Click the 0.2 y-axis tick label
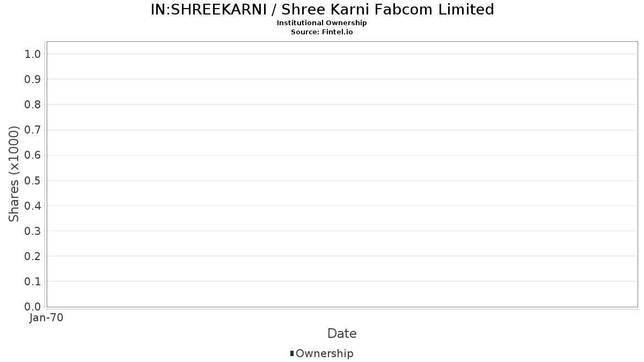Viewport: 644px width, 362px height. point(33,256)
